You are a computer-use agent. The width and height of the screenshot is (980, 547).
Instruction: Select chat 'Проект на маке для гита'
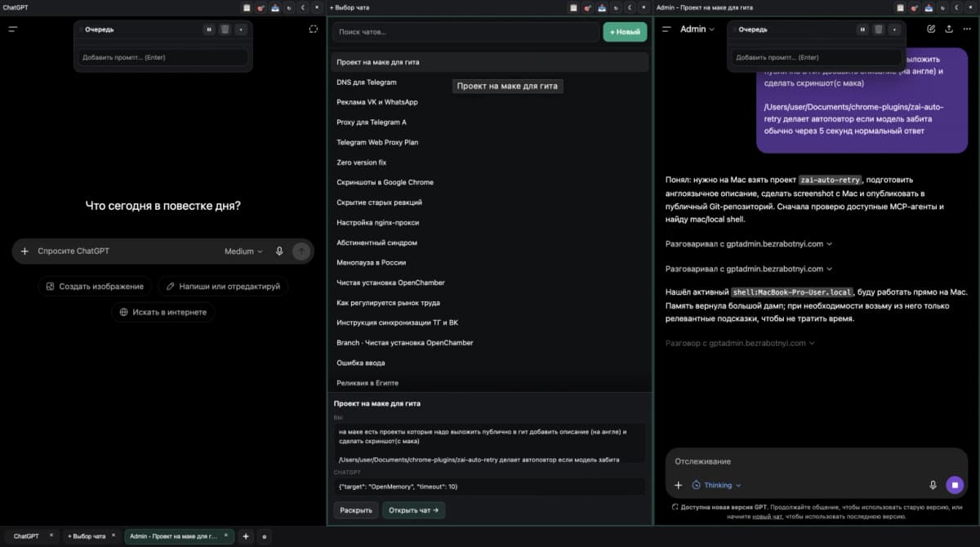click(x=490, y=62)
